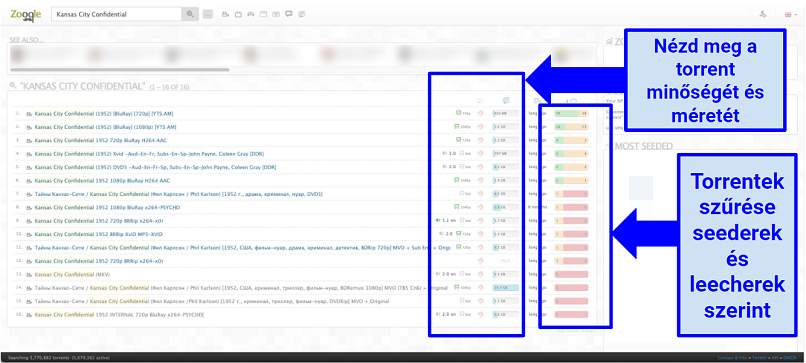
Task: Filter by books category icon
Action: click(276, 14)
